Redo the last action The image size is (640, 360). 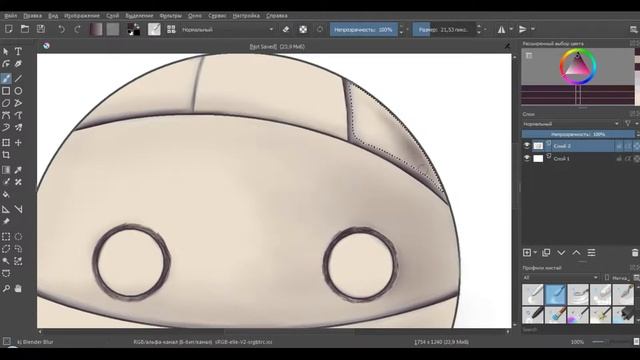(78, 29)
